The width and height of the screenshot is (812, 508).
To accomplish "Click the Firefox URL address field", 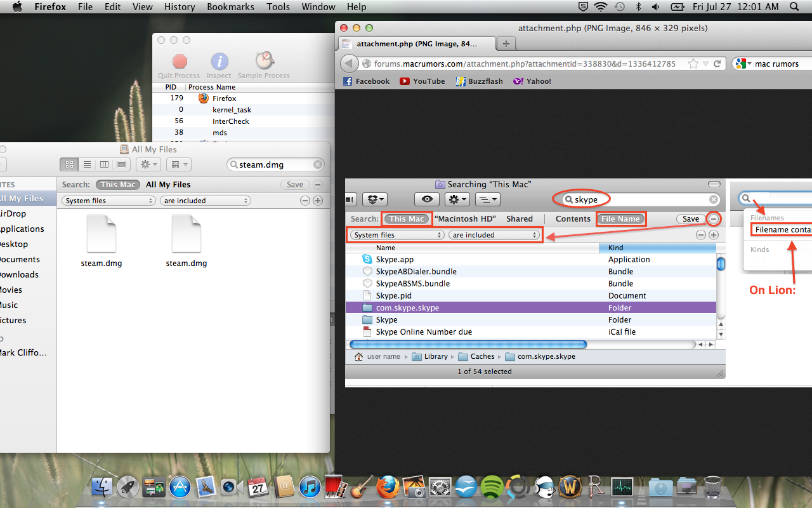I will coord(525,63).
